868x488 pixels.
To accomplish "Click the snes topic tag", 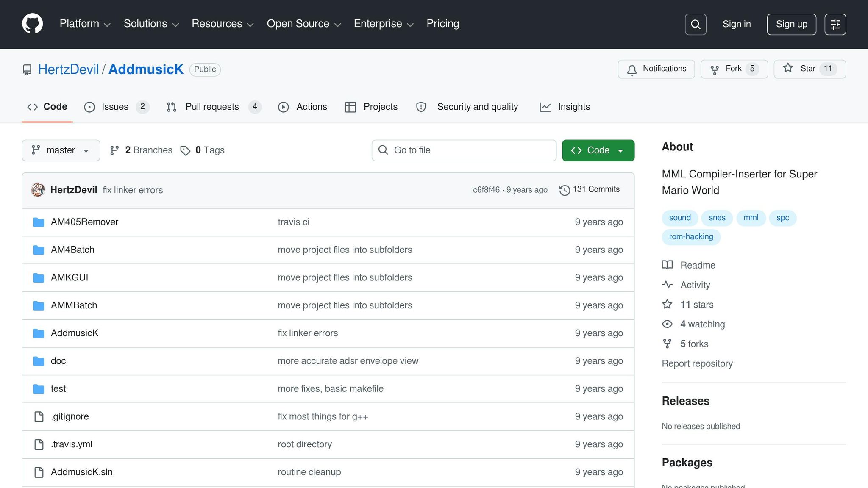I will click(717, 218).
